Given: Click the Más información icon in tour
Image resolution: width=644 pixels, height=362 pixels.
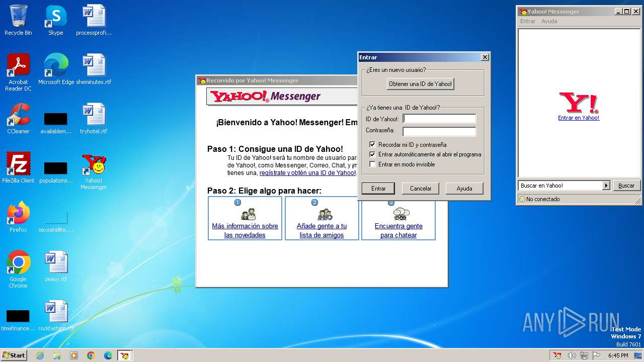Looking at the screenshot, I should (x=248, y=214).
